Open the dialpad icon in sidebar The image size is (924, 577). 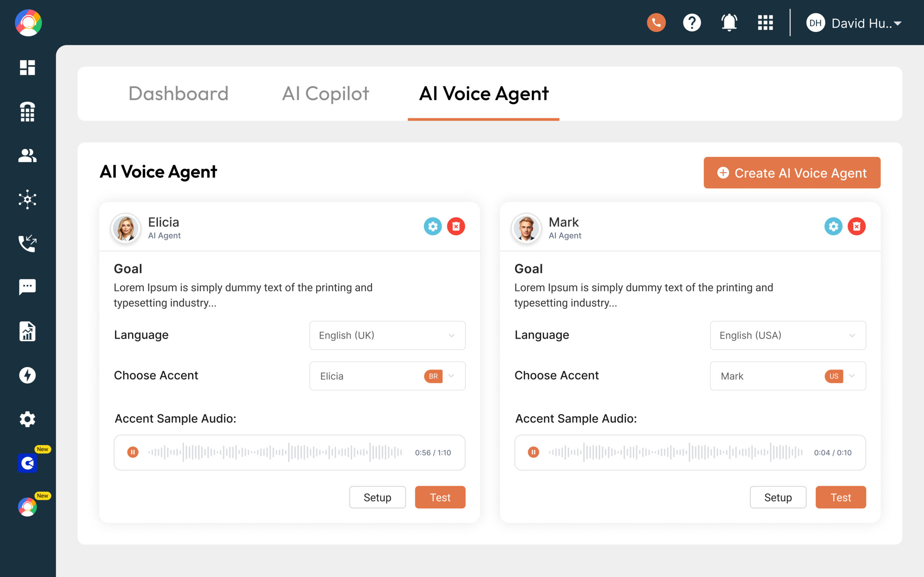[x=27, y=112]
